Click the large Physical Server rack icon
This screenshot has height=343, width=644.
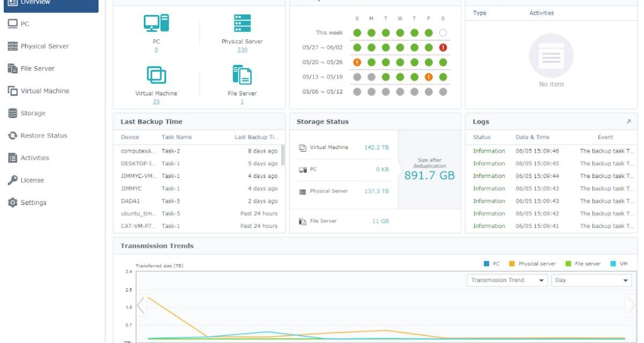point(242,23)
